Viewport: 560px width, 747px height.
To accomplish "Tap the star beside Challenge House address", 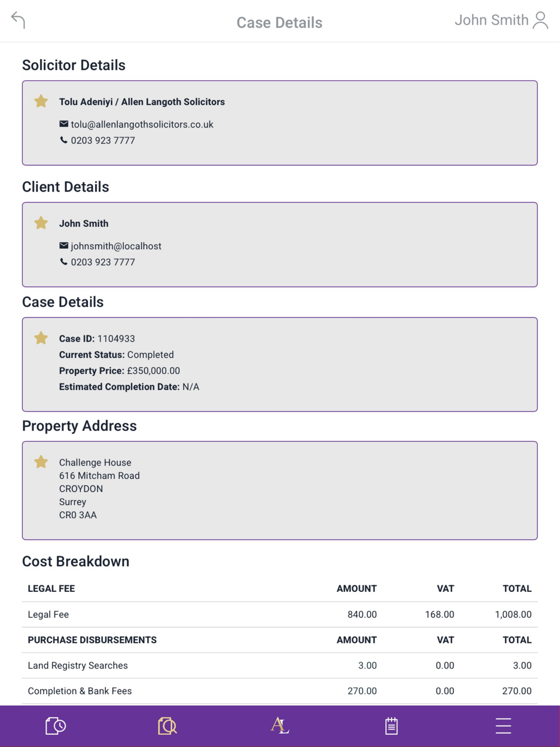I will point(41,462).
